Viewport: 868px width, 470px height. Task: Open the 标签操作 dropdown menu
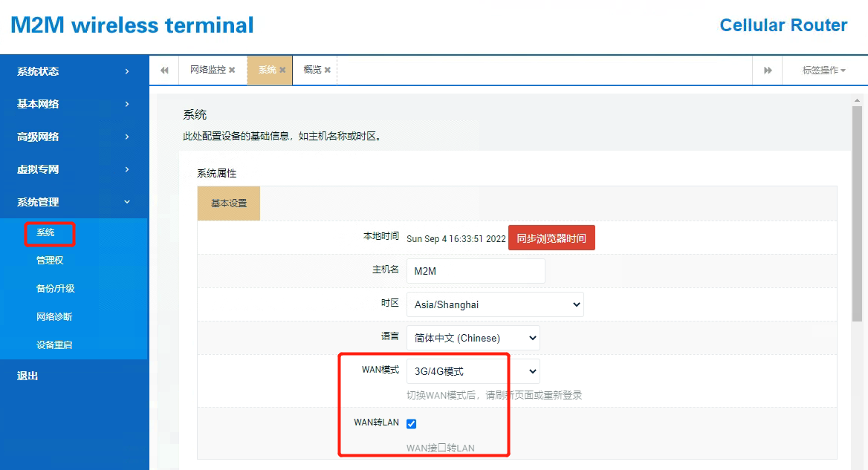click(823, 71)
